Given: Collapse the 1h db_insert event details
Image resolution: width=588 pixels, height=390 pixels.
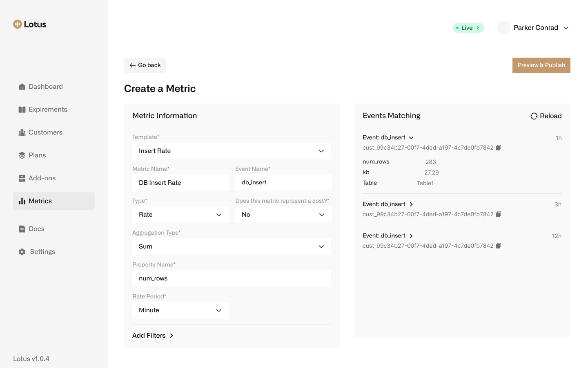Looking at the screenshot, I should click(411, 138).
